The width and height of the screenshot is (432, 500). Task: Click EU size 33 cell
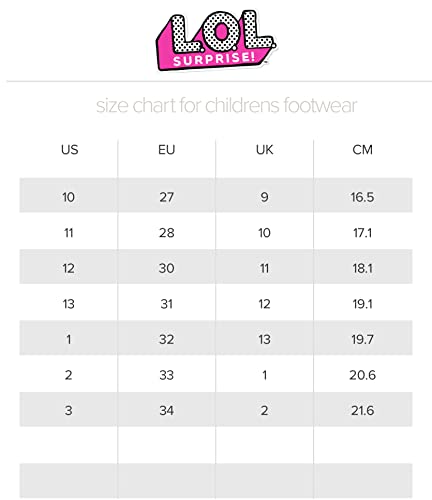point(166,375)
